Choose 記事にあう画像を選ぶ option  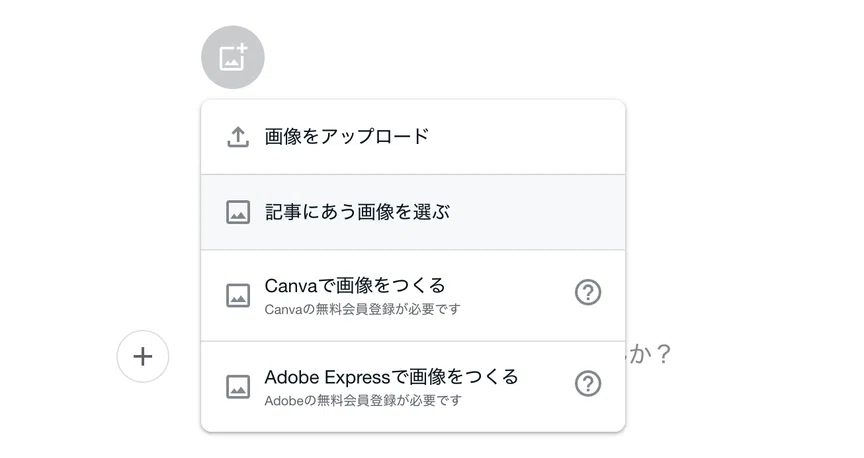(413, 212)
